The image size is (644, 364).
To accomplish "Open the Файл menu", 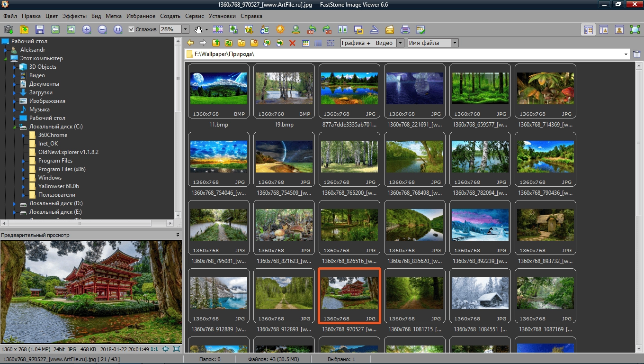I will pyautogui.click(x=10, y=16).
